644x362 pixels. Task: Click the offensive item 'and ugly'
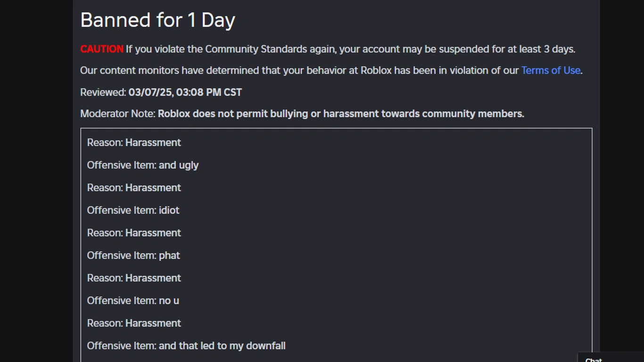click(x=142, y=165)
